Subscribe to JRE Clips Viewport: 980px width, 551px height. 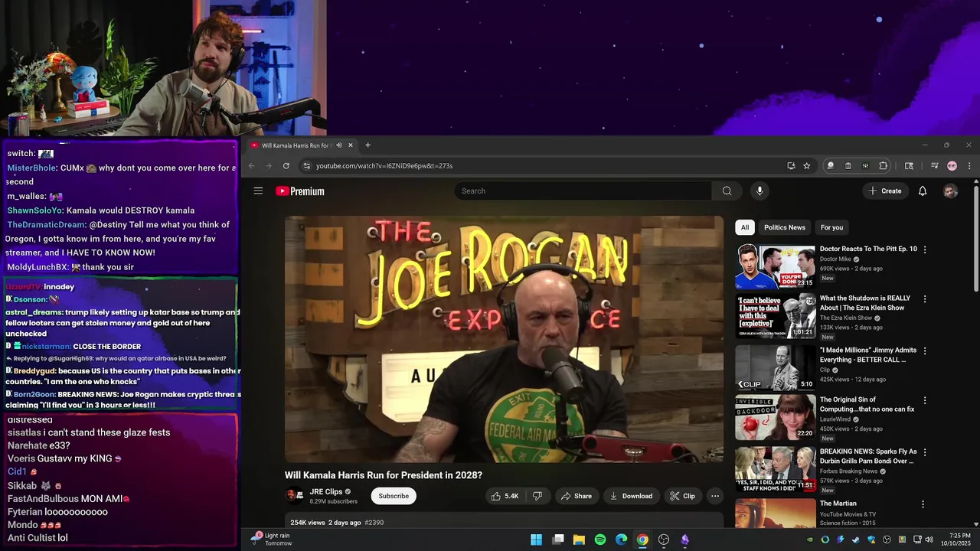point(394,496)
